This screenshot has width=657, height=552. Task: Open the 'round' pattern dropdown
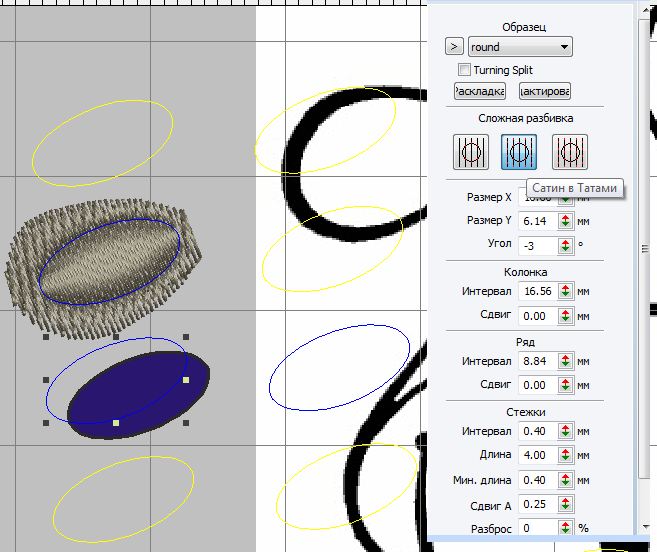coord(519,47)
